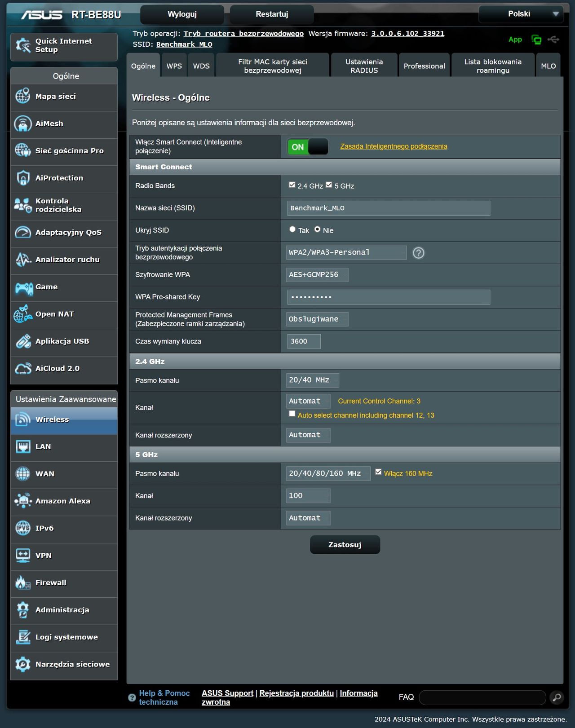This screenshot has height=728, width=575.
Task: Click the Restartuj button
Action: 272,14
